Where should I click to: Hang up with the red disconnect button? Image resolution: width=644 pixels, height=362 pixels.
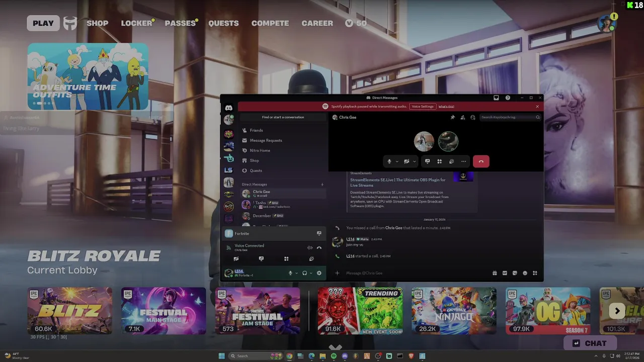[x=481, y=161]
